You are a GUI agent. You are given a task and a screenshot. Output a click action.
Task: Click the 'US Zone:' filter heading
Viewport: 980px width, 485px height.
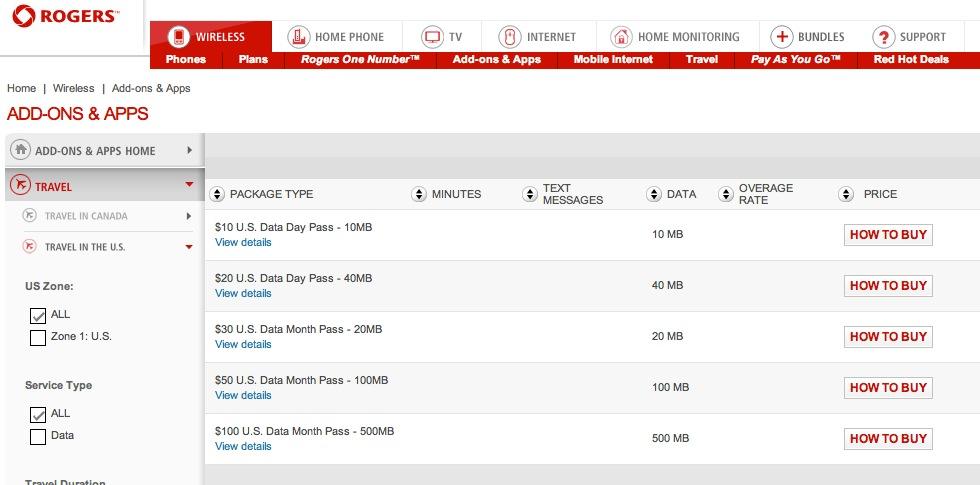tap(49, 286)
